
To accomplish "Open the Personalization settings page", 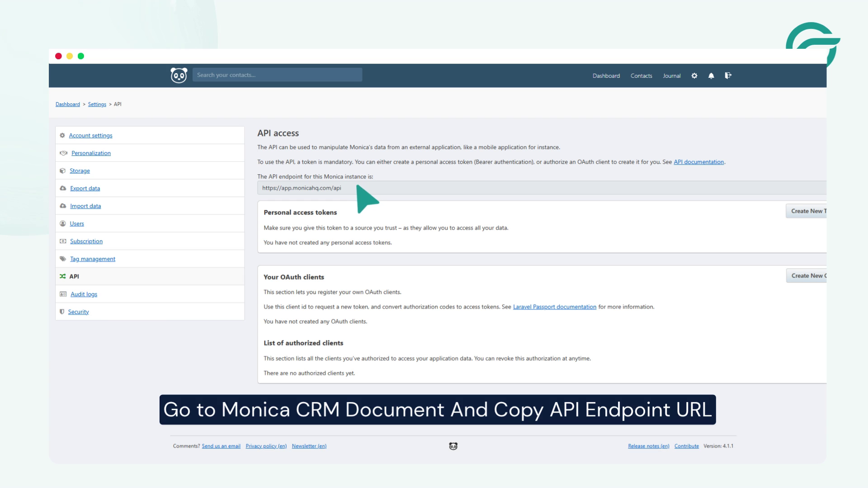I will [91, 153].
